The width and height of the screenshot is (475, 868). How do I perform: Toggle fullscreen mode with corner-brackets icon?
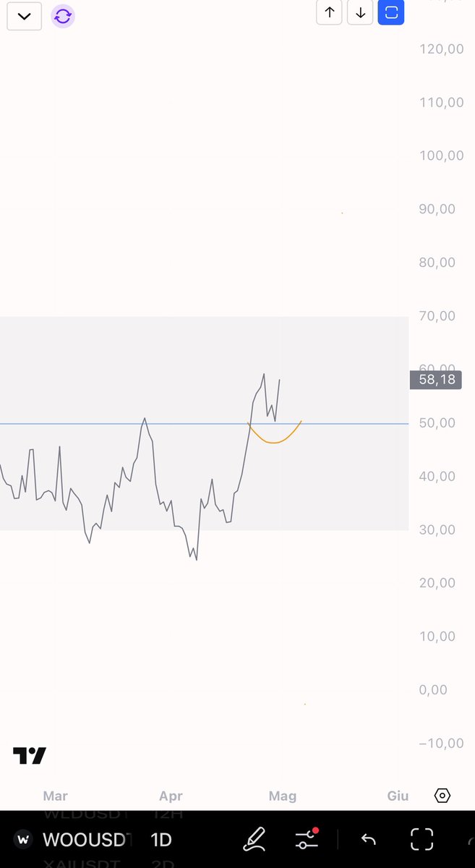point(421,840)
